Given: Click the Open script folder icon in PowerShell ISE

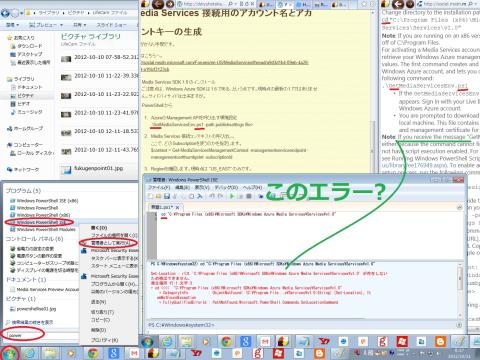Looking at the screenshot, I should 158,196.
